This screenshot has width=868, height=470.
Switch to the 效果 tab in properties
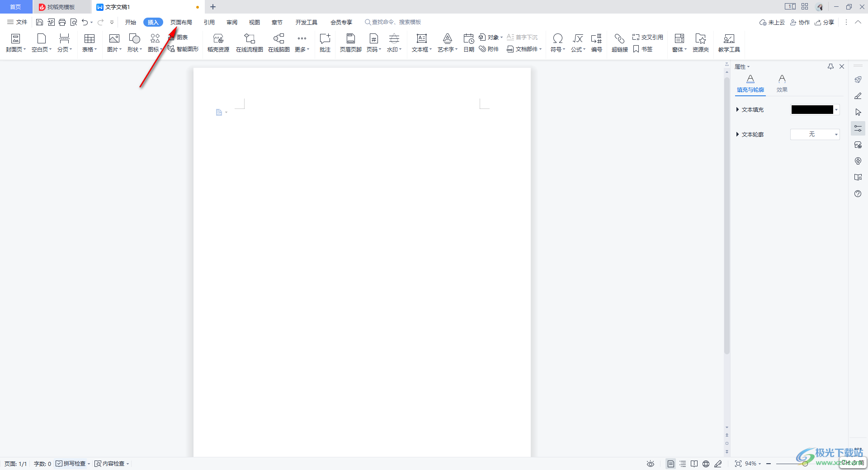782,84
